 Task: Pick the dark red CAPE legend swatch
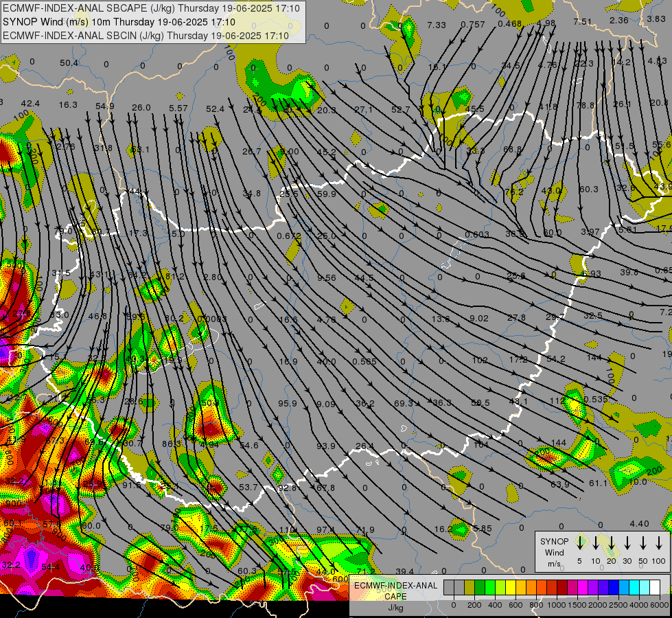[562, 587]
